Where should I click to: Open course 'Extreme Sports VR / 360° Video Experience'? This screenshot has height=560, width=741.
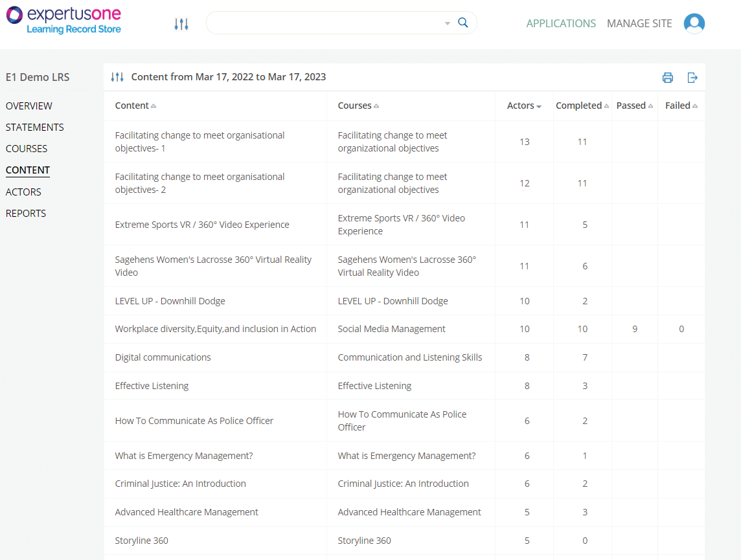pos(401,225)
